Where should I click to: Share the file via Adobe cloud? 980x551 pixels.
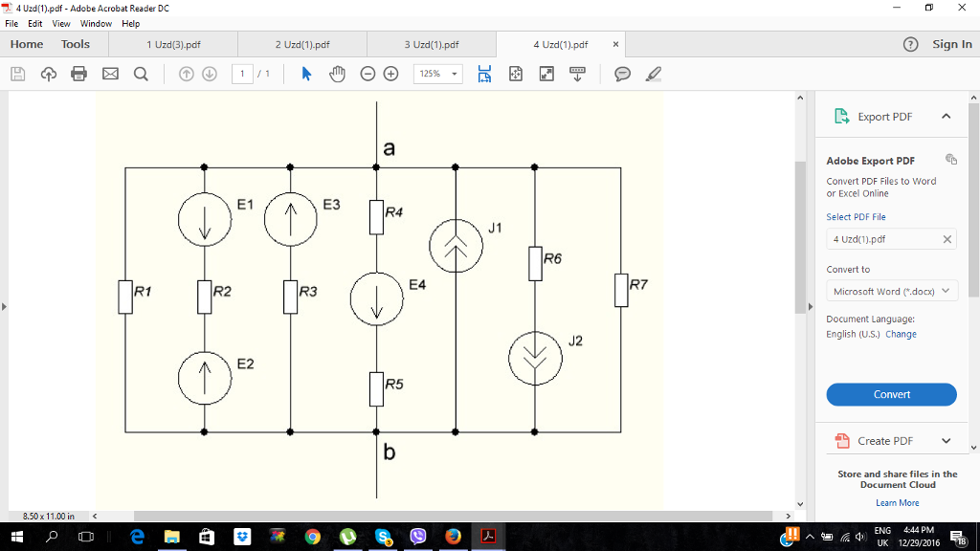click(48, 73)
